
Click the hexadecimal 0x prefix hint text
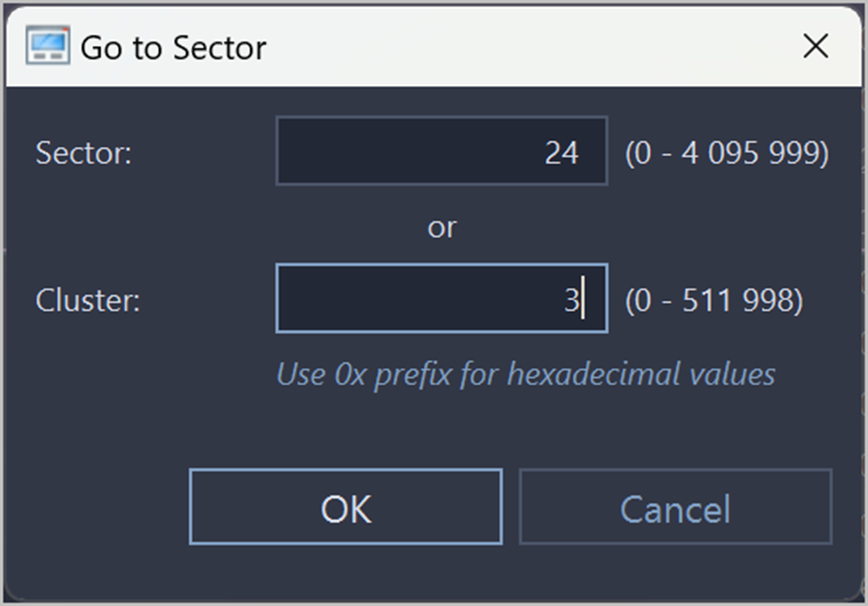click(x=525, y=374)
